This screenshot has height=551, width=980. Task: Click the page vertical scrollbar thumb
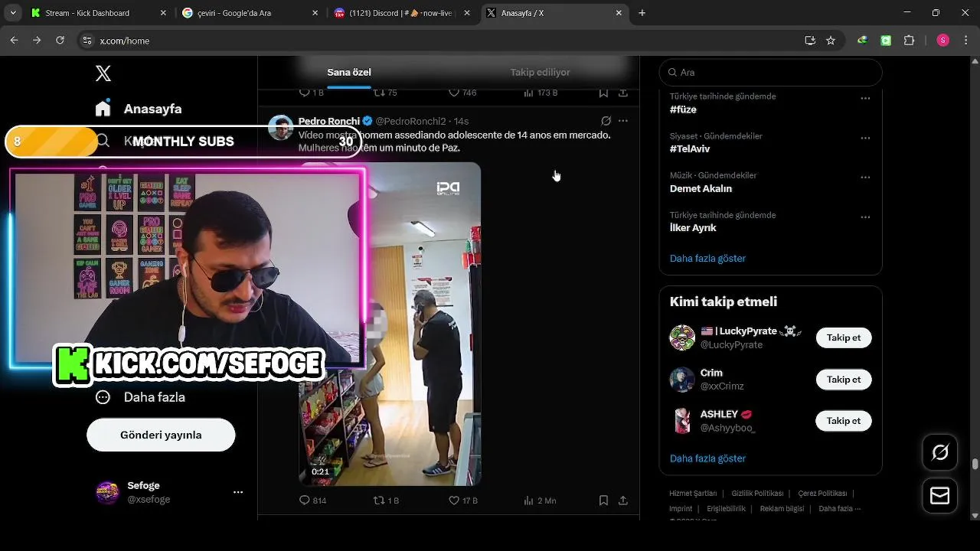[x=975, y=464]
